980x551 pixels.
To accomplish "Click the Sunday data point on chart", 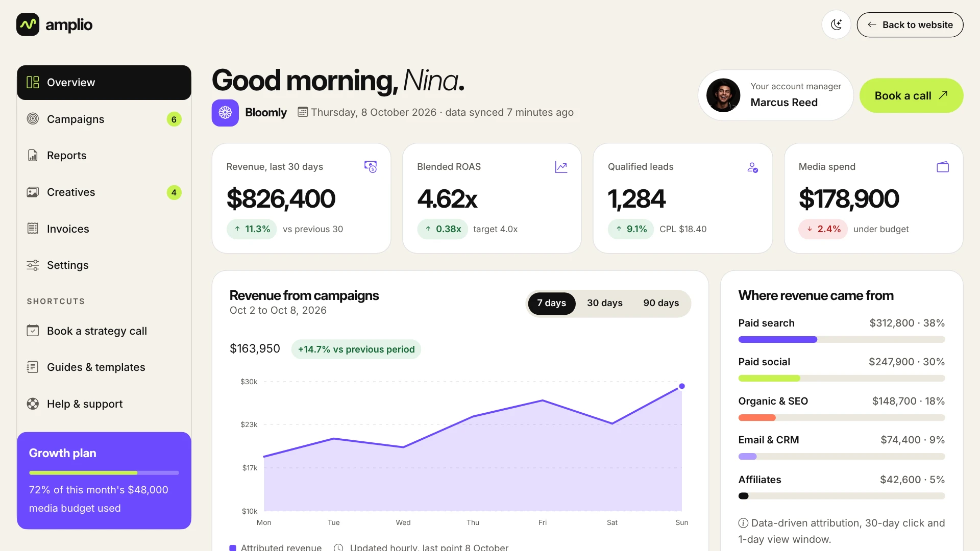I will coord(682,386).
